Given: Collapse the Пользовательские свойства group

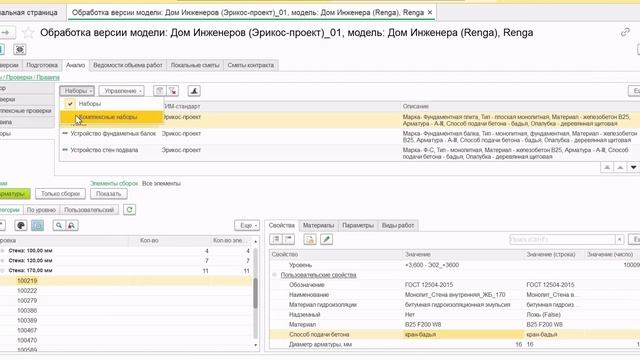Looking at the screenshot, I should (274, 275).
